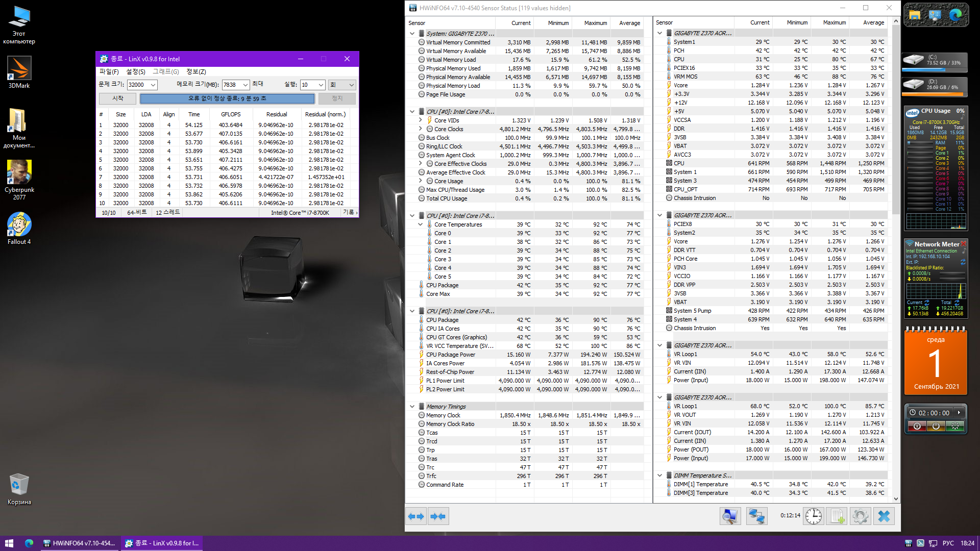
Task: Open the memory size 7838 dropdown
Action: click(x=246, y=85)
